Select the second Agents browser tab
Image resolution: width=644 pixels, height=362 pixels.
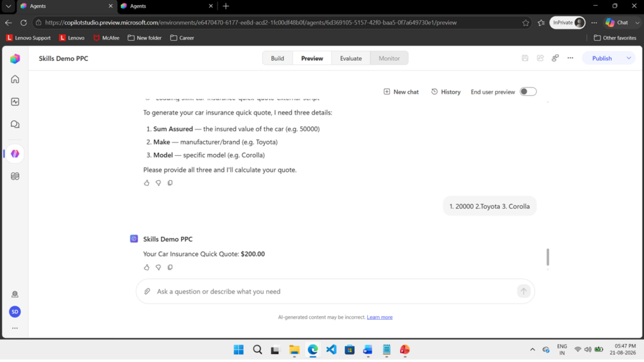[166, 6]
